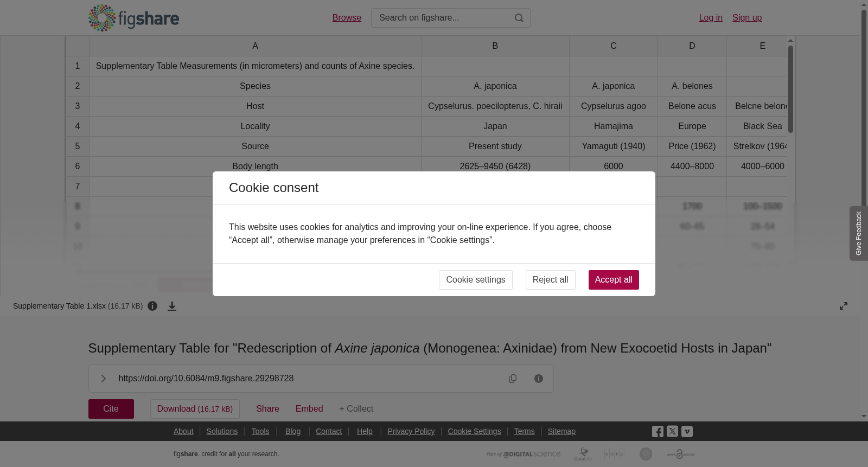Viewport: 868px width, 467px height.
Task: Show DOI information icon
Action: pyautogui.click(x=539, y=379)
